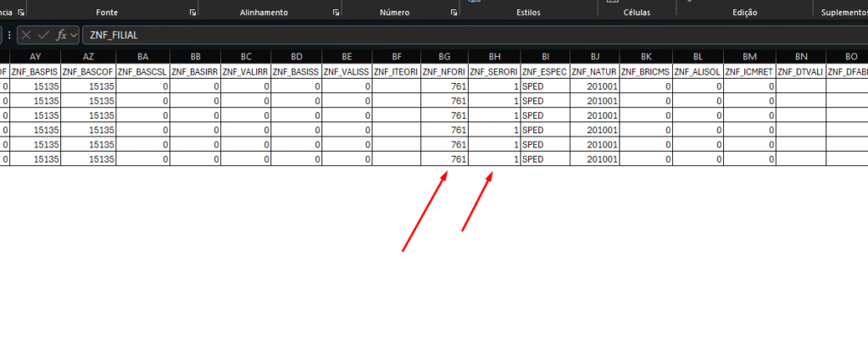Click the cancel X in formula bar
Viewport: 868px width, 351px height.
tap(26, 35)
